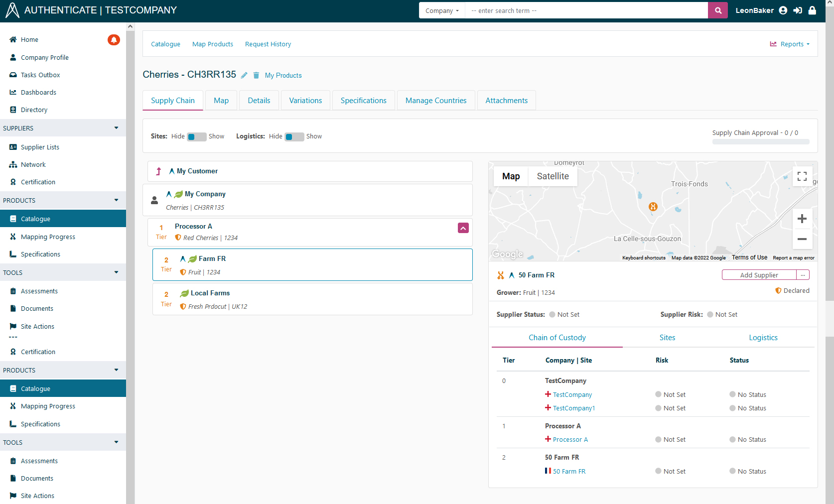Toggle the Sites hide/show switch
The height and width of the screenshot is (504, 834).
[x=196, y=137]
